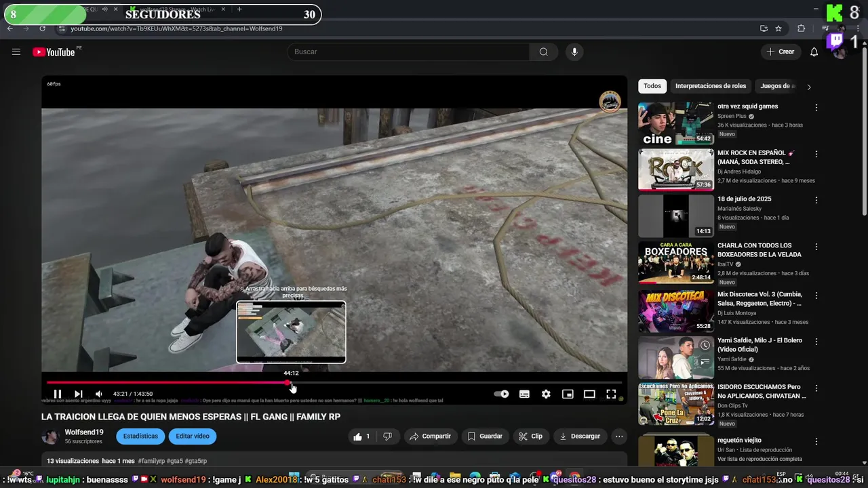Skip to next video
This screenshot has width=868, height=488.
79,394
